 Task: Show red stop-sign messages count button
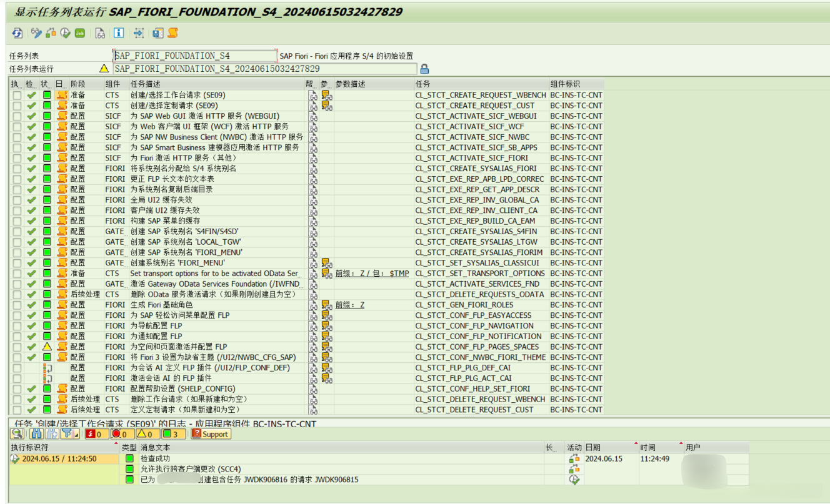122,434
